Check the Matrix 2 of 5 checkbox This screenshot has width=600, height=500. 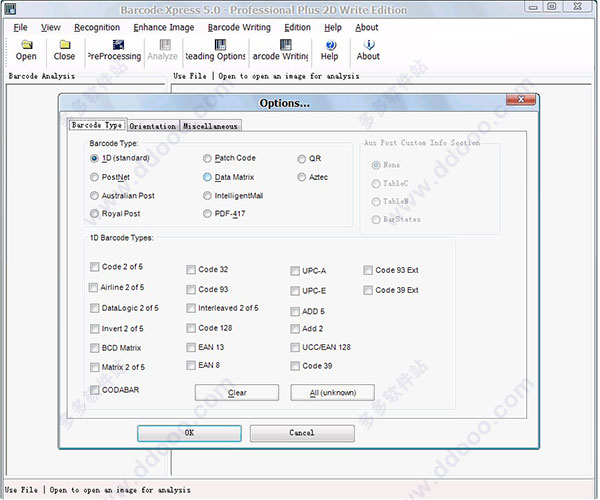click(x=95, y=367)
